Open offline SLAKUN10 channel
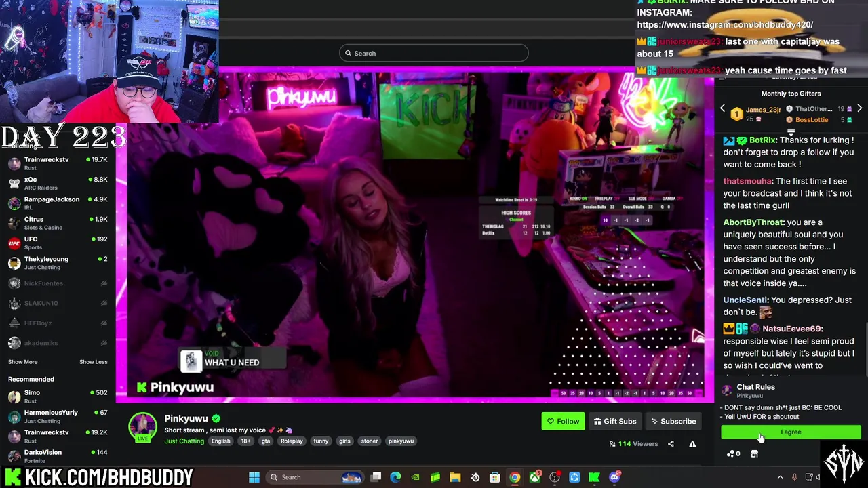 (x=58, y=303)
